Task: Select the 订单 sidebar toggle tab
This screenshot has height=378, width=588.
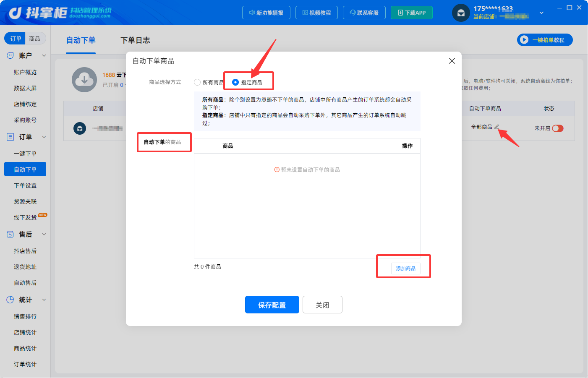Action: 15,39
